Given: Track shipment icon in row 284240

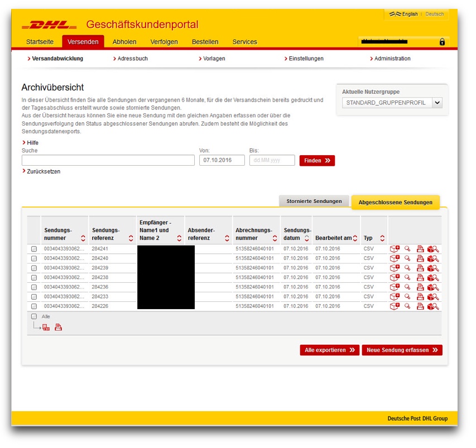Looking at the screenshot, I should point(433,259).
